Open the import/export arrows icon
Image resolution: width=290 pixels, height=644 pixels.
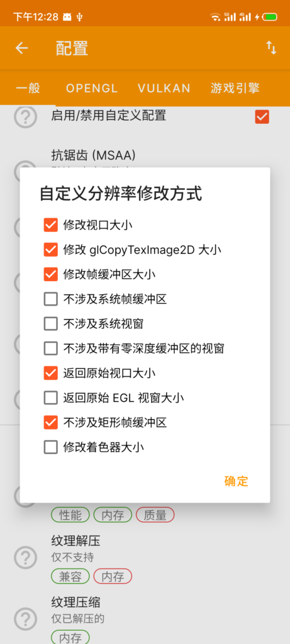(271, 48)
